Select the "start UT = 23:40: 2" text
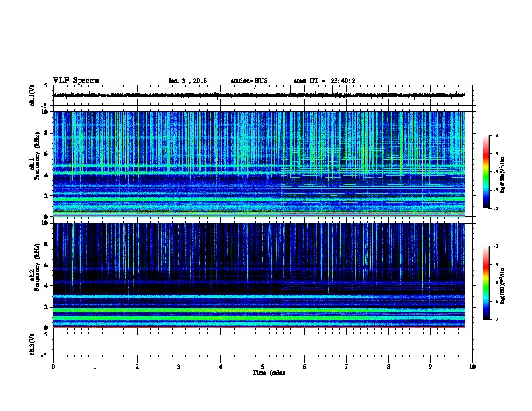 pos(324,81)
